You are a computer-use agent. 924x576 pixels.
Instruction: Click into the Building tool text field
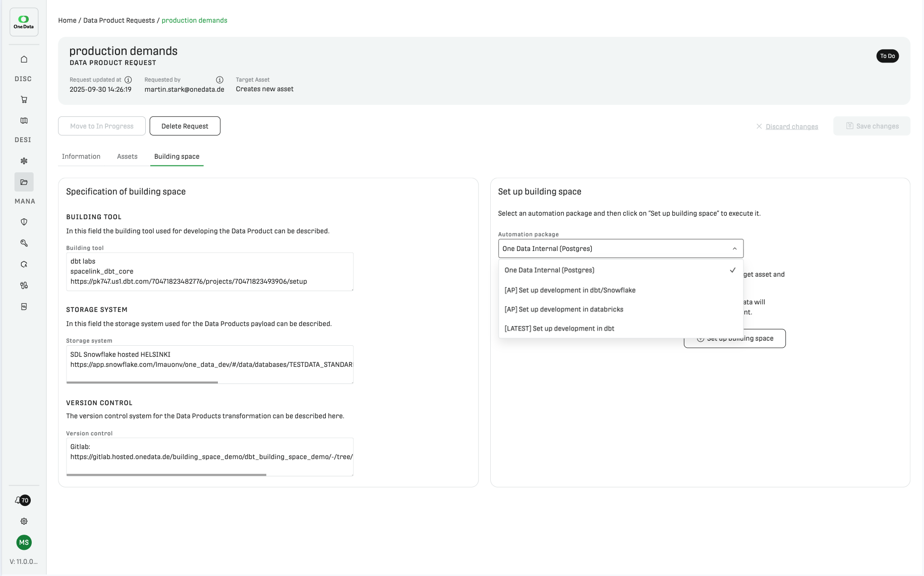tap(209, 272)
